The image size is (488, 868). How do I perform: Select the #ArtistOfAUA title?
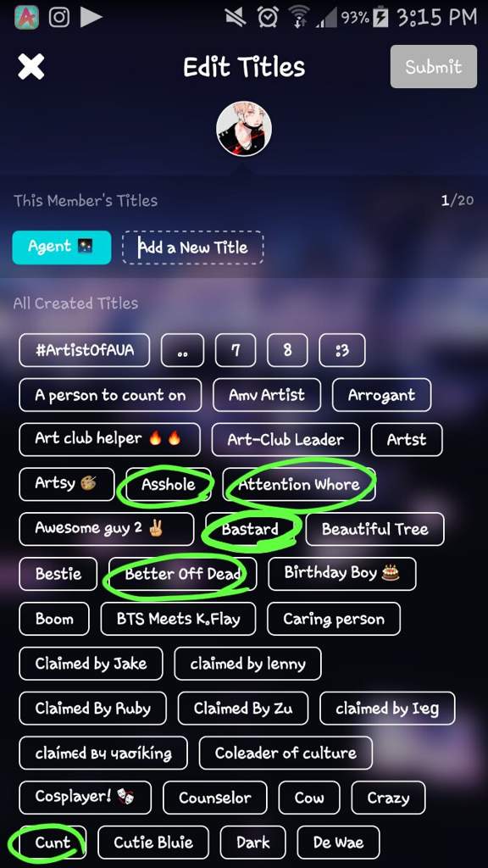point(84,350)
